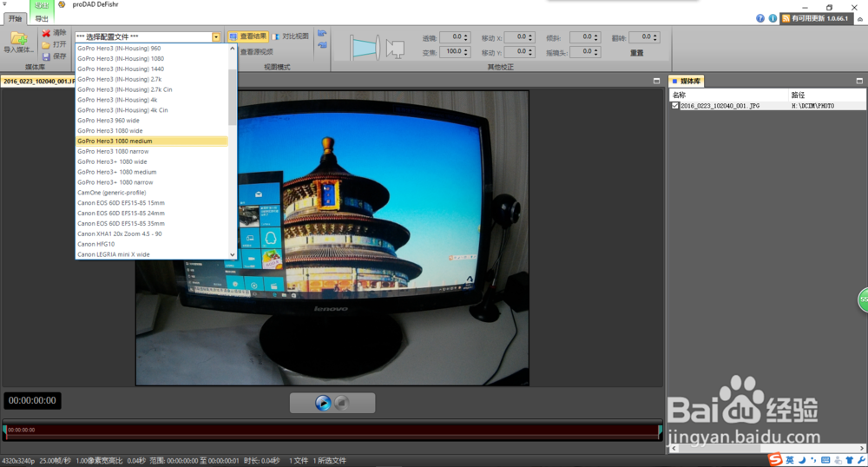
Task: Click the lower curved arrow icon in view mode group
Action: [322, 45]
